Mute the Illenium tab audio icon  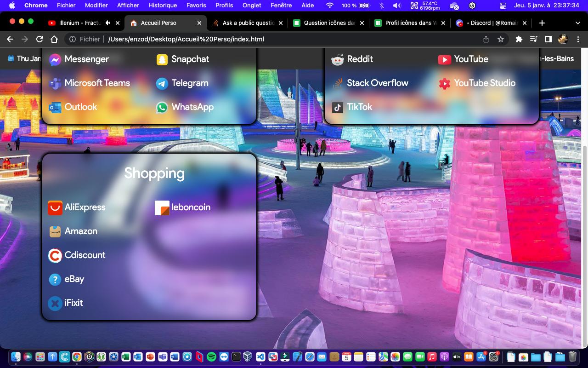108,23
